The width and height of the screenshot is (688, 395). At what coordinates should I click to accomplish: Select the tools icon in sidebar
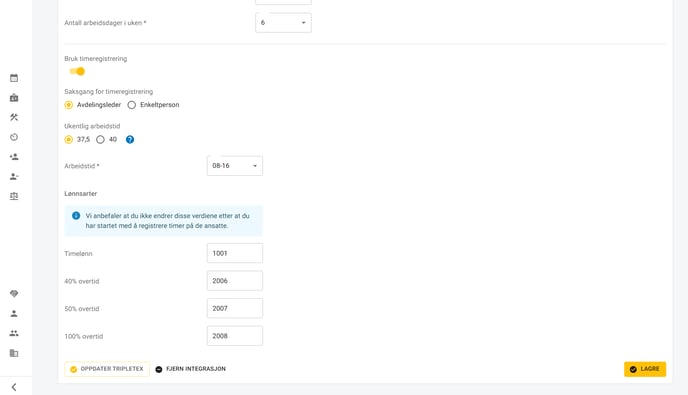tap(14, 117)
